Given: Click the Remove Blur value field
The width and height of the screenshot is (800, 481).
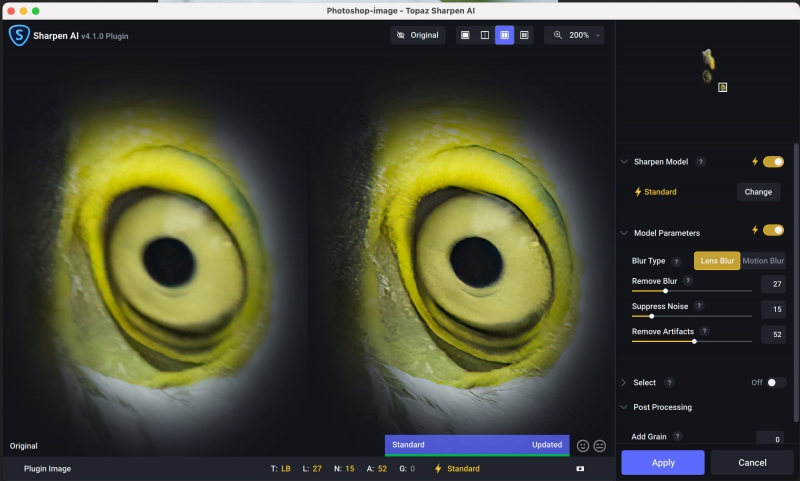Looking at the screenshot, I should point(773,284).
